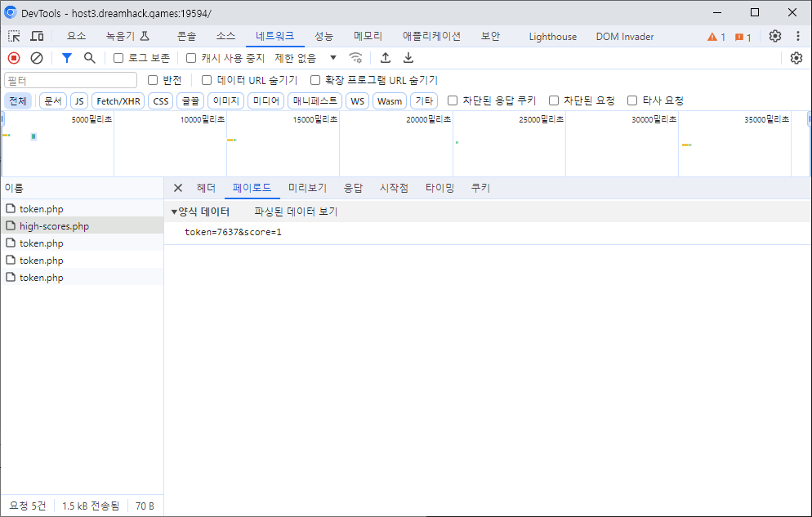This screenshot has width=812, height=517.
Task: Collapse the 양식 데이터 section
Action: pyautogui.click(x=174, y=212)
